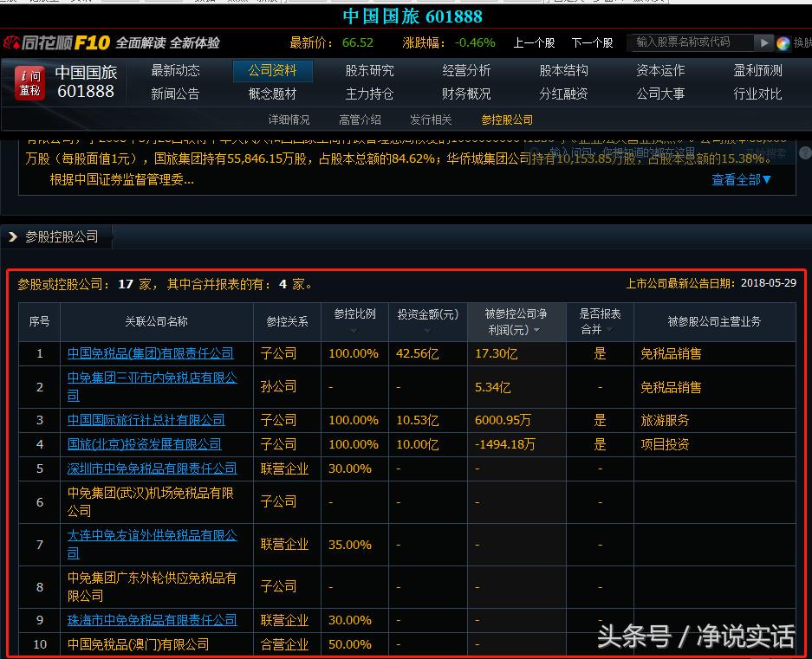
Task: Open the 财务概况 tab
Action: pos(466,94)
